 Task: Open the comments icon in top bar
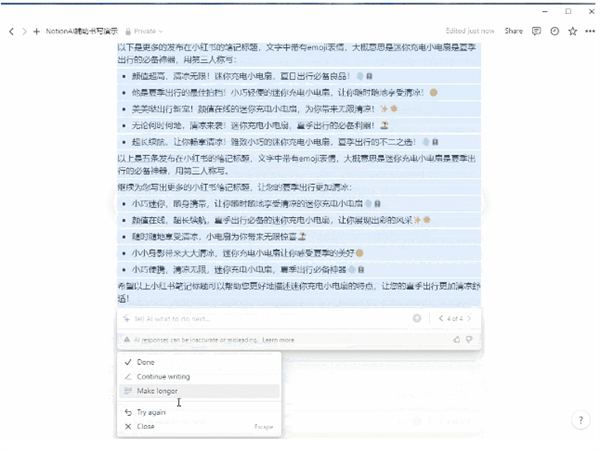click(537, 31)
